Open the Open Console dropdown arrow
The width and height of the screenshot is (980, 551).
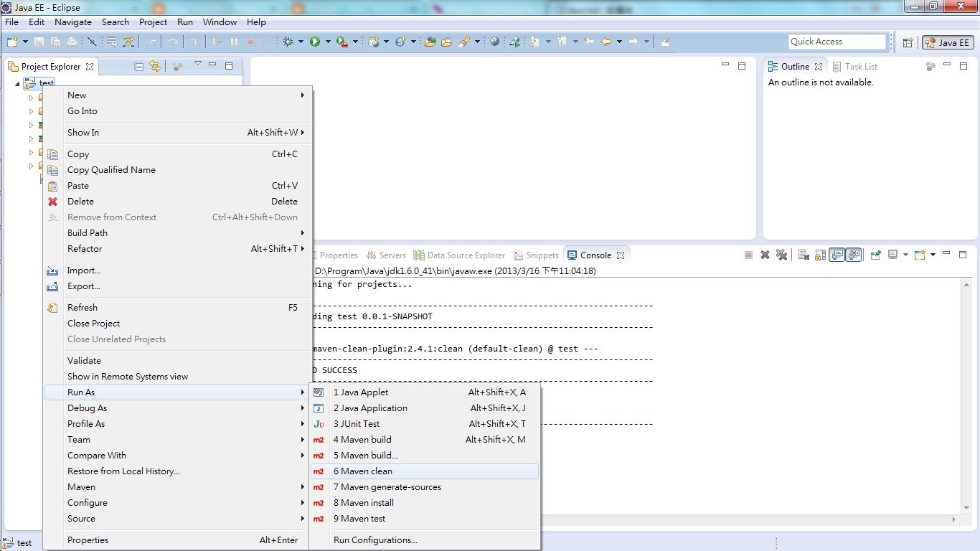933,255
